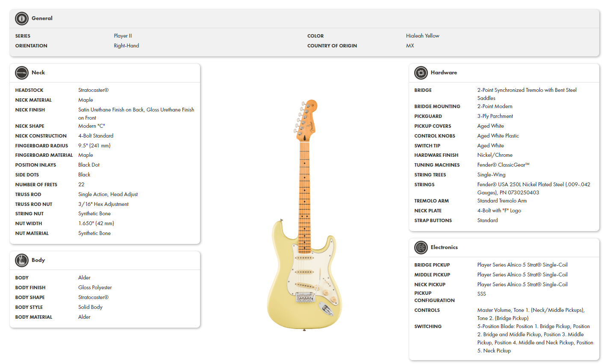Click the 'Right-Hand' orientation value
This screenshot has width=604, height=364.
(127, 46)
